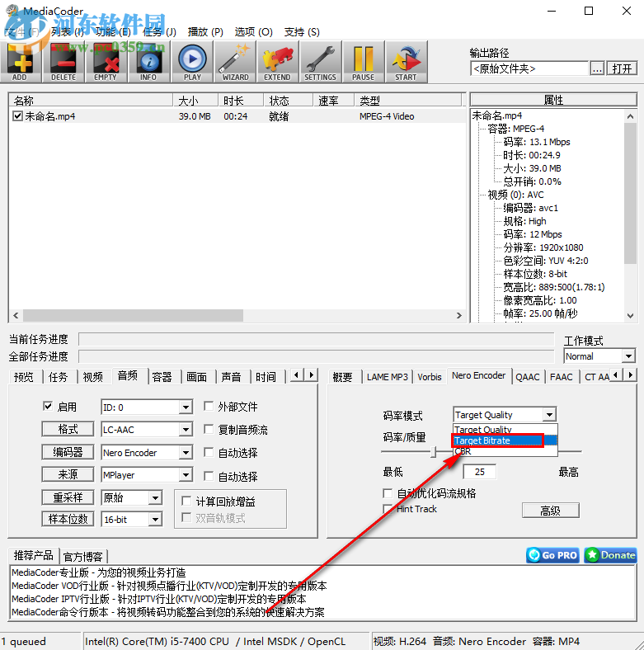Open the Nero Encoder dropdown
The width and height of the screenshot is (644, 650).
[186, 453]
